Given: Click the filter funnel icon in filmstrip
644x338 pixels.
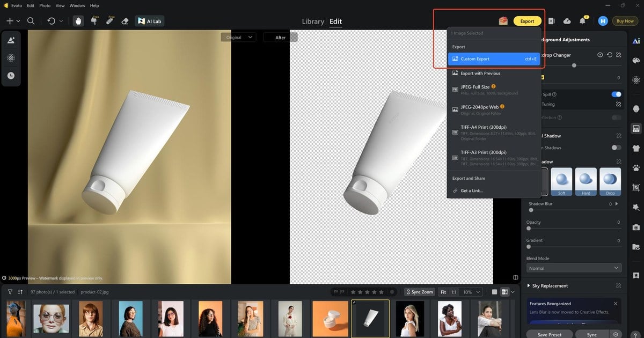Looking at the screenshot, I should point(10,292).
